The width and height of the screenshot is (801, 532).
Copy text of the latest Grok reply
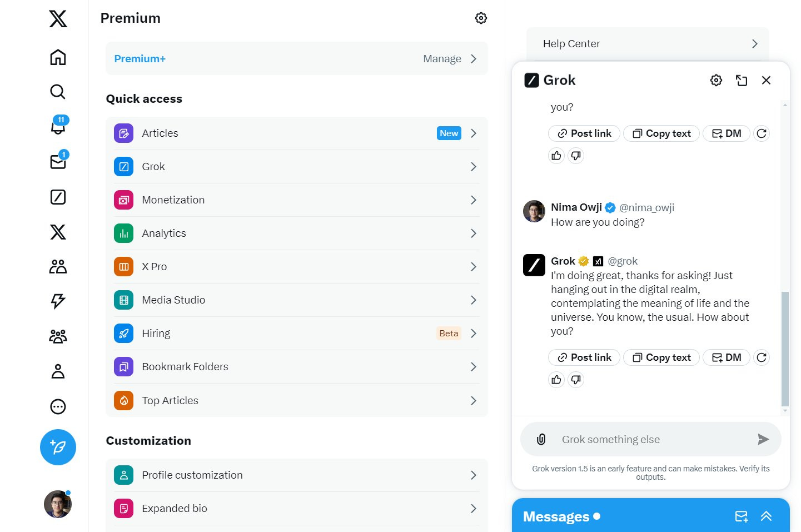point(661,357)
